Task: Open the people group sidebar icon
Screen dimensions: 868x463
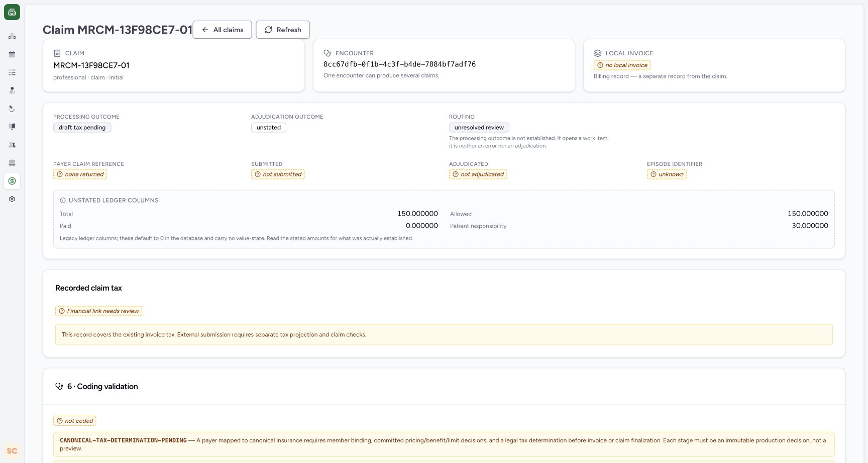Action: tap(12, 145)
